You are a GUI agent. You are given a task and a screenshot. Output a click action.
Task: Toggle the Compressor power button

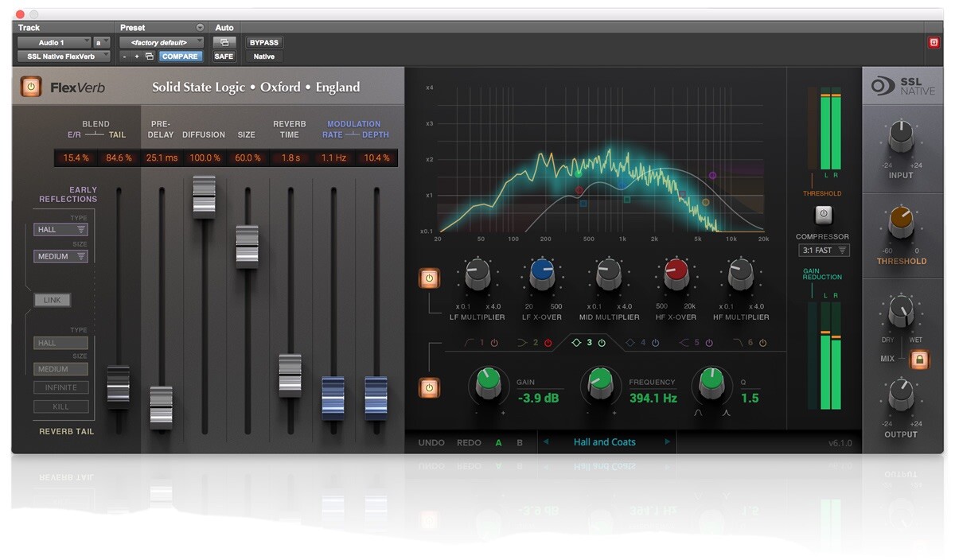tap(824, 216)
